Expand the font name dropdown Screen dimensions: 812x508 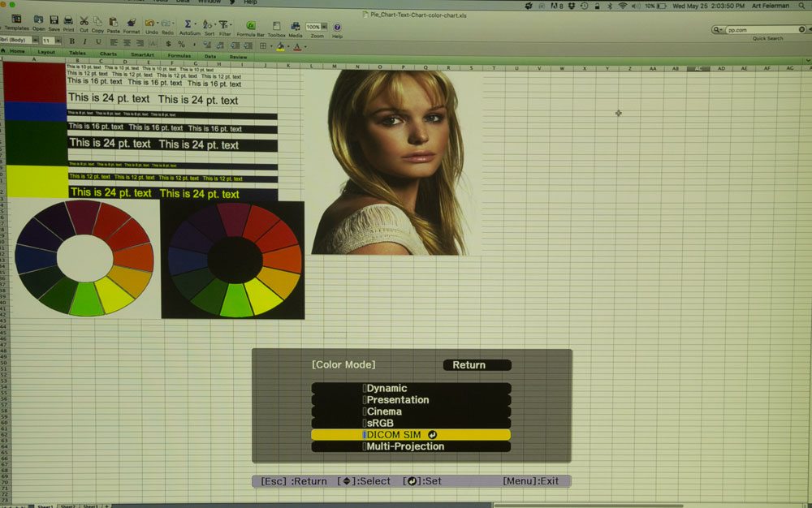click(x=35, y=41)
